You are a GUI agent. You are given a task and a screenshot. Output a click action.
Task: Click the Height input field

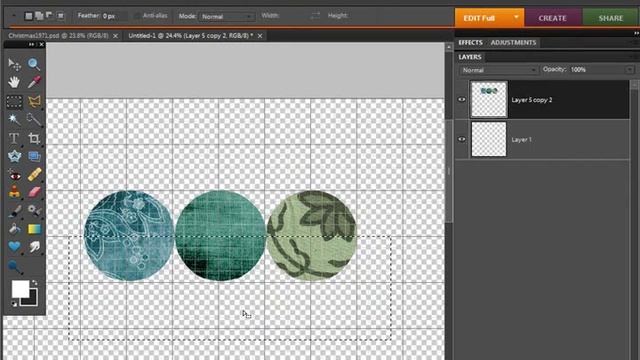click(x=363, y=16)
